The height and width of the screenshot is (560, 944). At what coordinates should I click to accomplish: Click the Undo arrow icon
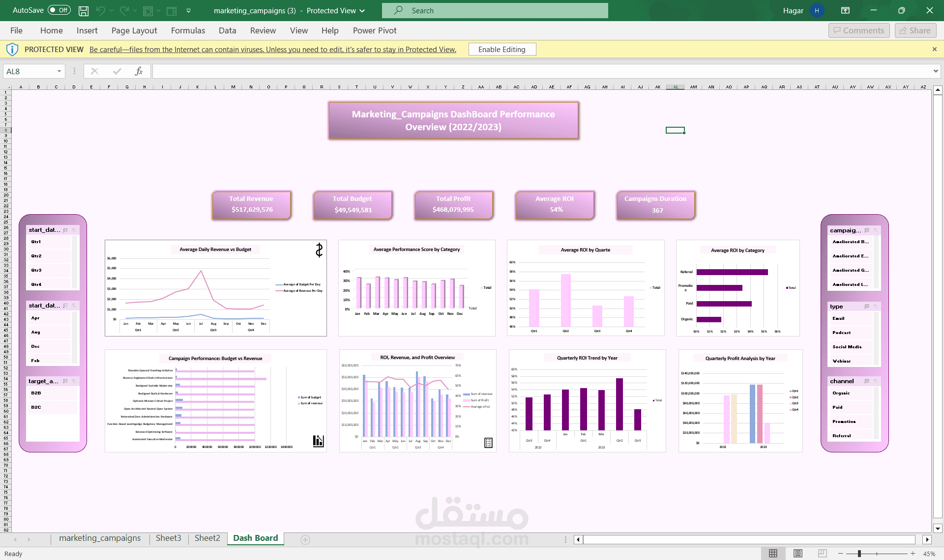click(x=101, y=10)
